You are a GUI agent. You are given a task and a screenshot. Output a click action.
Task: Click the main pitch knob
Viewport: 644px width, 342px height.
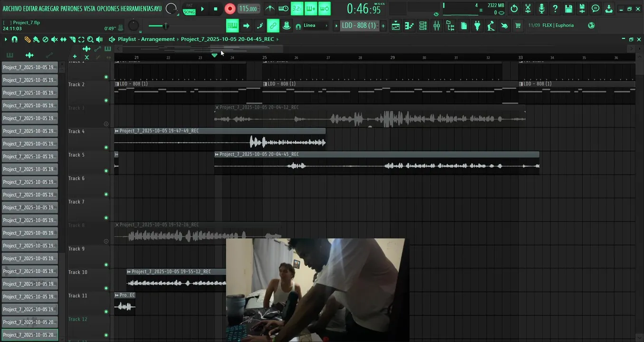tap(134, 26)
